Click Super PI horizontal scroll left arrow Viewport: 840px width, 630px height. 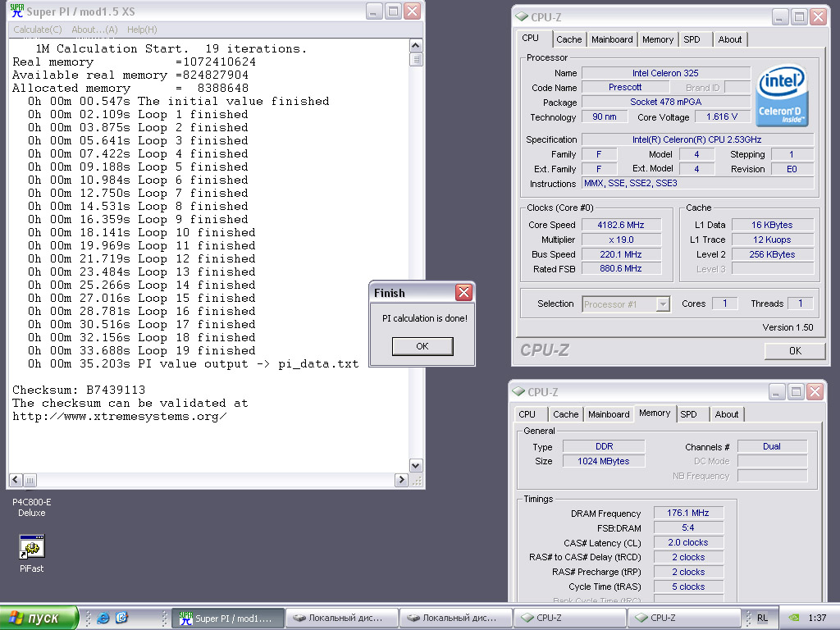point(16,480)
